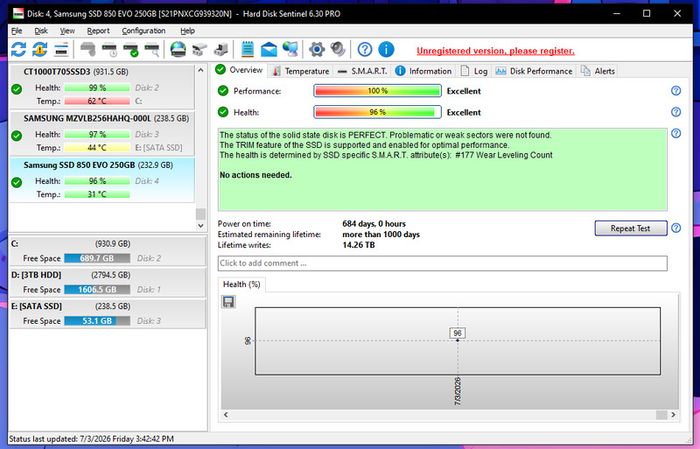Click the Unregistered version, please register link

pyautogui.click(x=496, y=51)
